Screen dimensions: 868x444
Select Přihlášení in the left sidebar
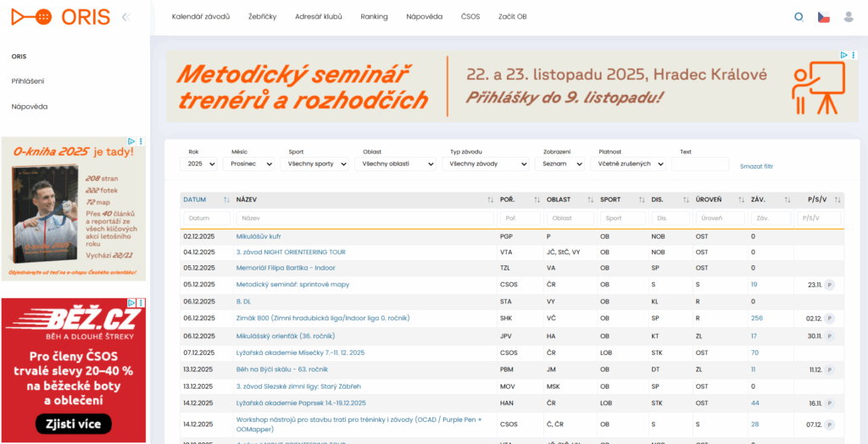tap(28, 81)
